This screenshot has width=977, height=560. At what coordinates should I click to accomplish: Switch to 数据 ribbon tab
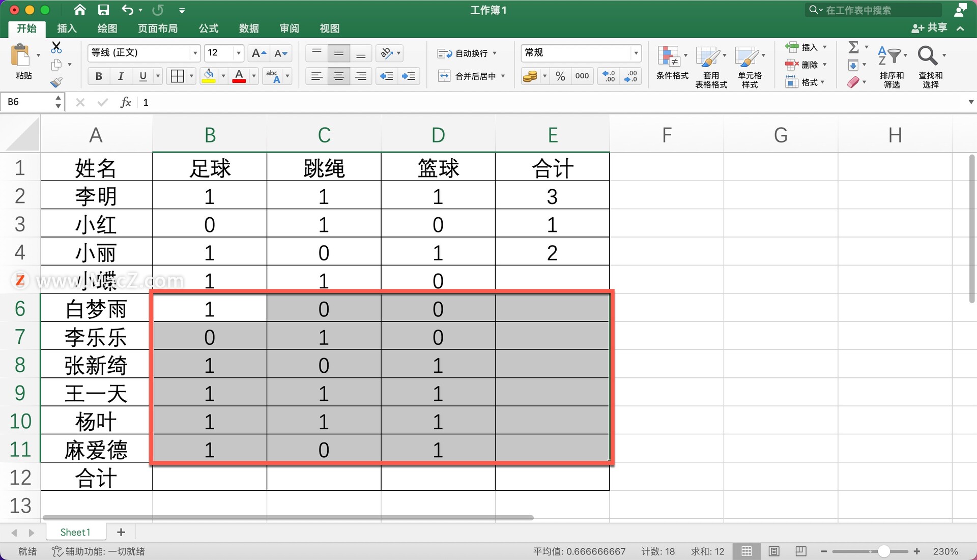[249, 28]
